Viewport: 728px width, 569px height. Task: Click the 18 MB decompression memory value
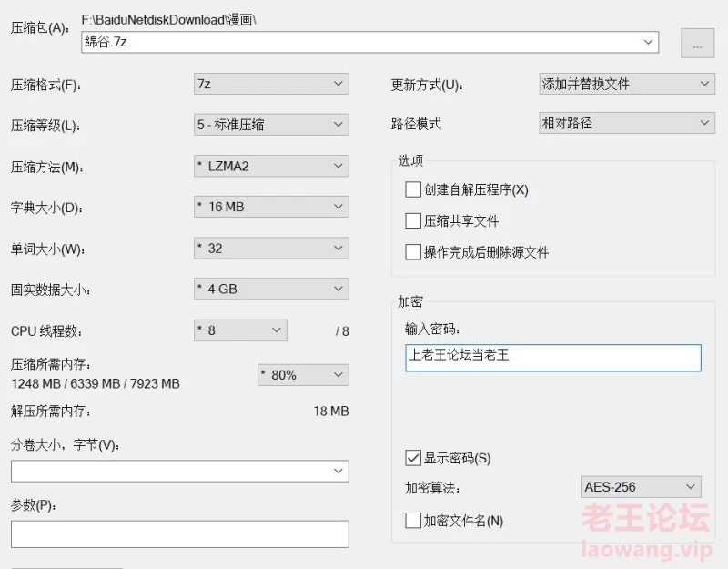point(331,412)
